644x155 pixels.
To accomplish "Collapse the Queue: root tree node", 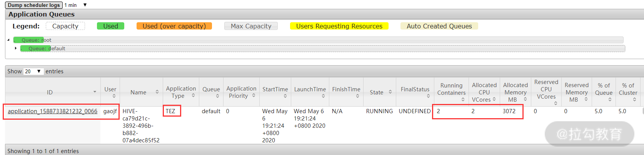I will click(x=8, y=40).
